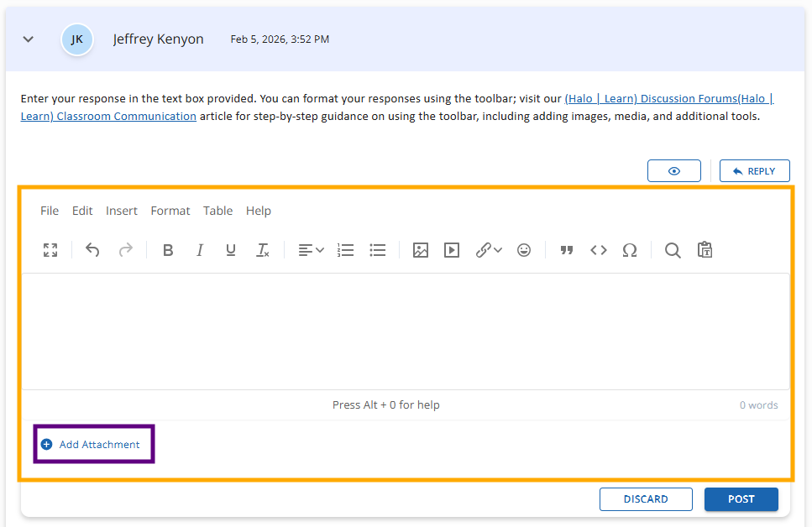Viewport: 812px width, 527px height.
Task: Open the text alignment dropdown
Action: [311, 250]
